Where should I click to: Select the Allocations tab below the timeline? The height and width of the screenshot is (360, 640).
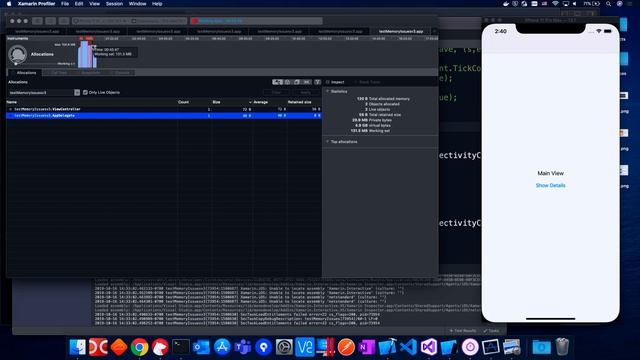(x=26, y=73)
